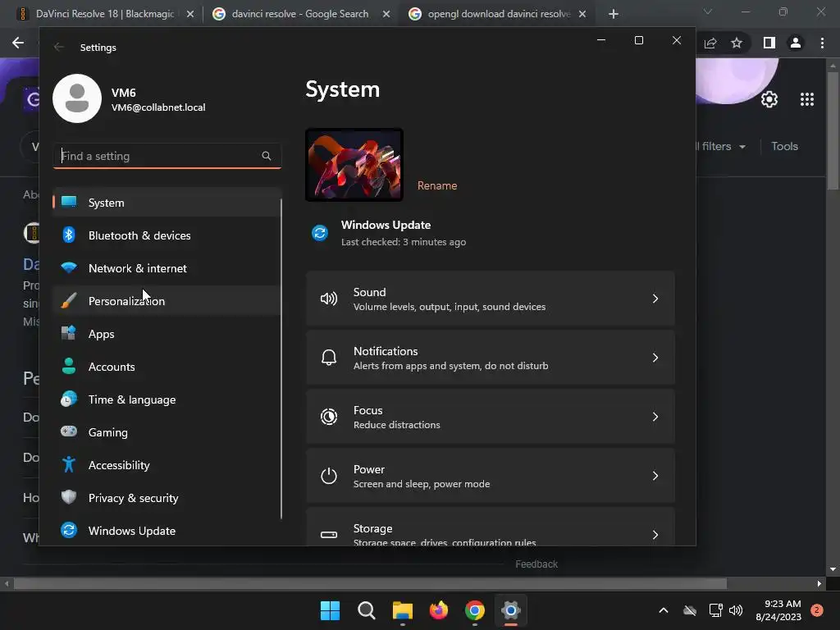Click the Notifications bell icon

click(329, 358)
